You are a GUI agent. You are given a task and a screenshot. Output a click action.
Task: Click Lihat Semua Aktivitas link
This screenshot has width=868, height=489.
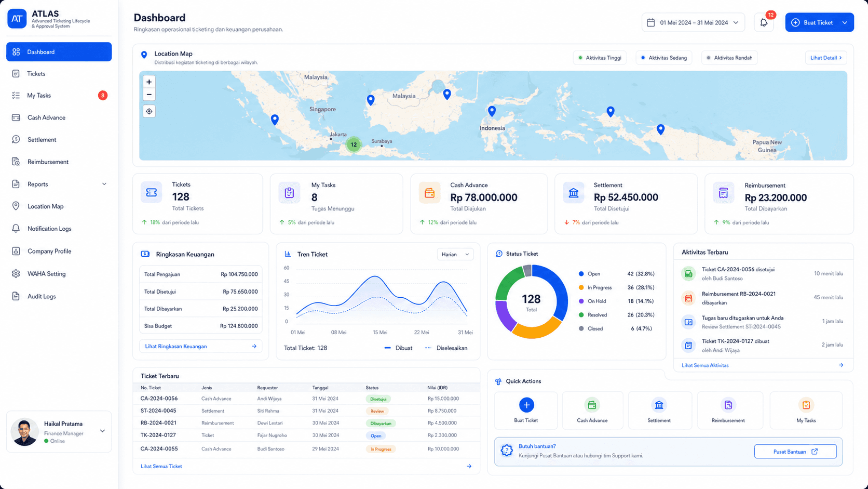click(705, 365)
